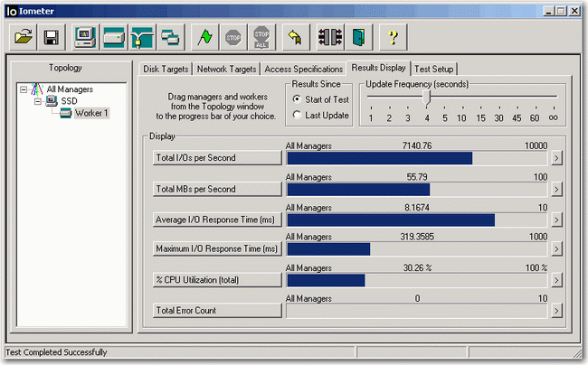Click the 7140.76 IOps value
Viewport: 588px width, 365px height.
click(x=417, y=145)
